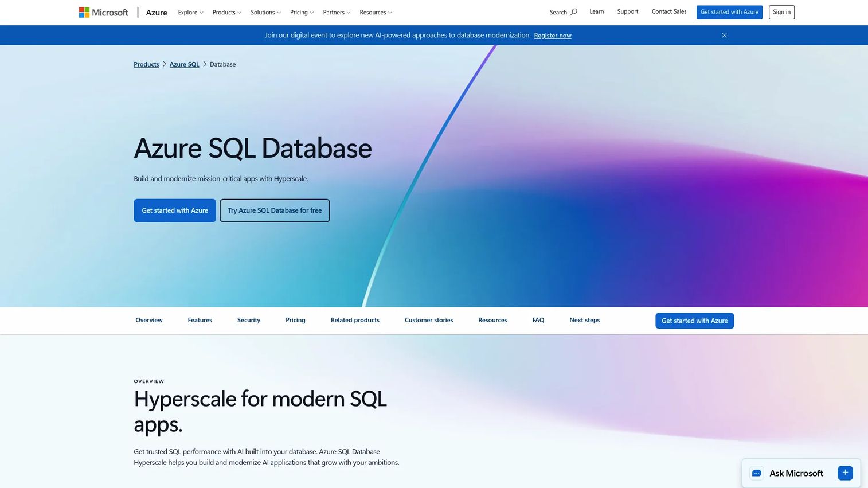The width and height of the screenshot is (868, 488).
Task: Click the Products breadcrumb link
Action: point(146,64)
